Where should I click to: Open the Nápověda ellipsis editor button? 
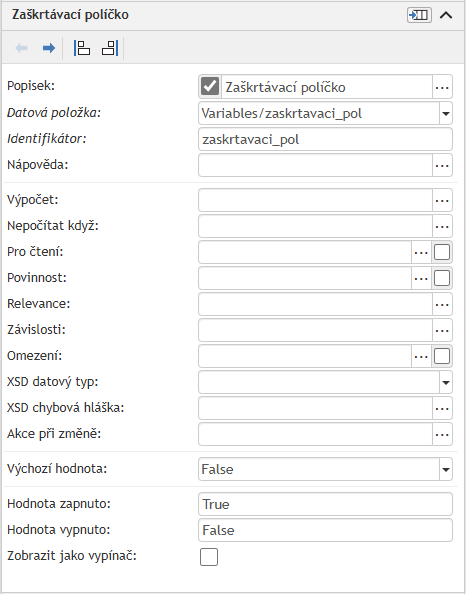coord(442,165)
